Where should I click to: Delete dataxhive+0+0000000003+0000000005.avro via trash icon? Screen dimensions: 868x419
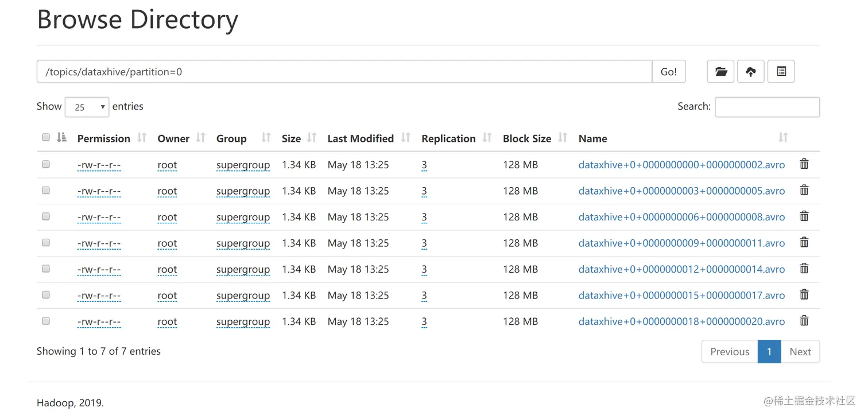pos(804,190)
